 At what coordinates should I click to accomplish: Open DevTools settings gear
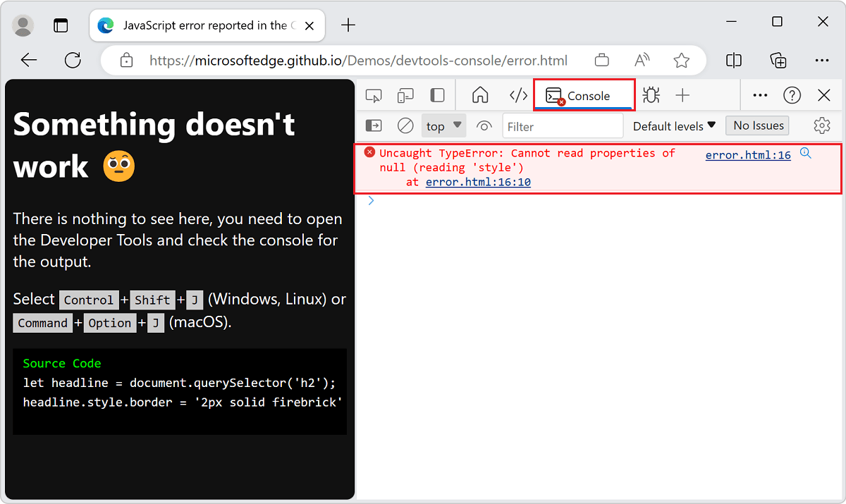pyautogui.click(x=821, y=125)
